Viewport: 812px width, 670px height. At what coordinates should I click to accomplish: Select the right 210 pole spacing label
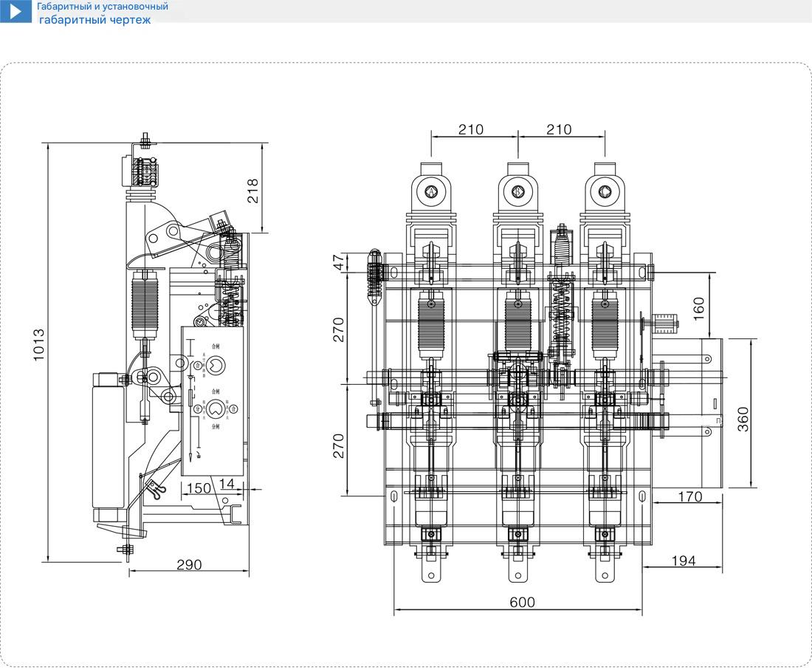(559, 129)
